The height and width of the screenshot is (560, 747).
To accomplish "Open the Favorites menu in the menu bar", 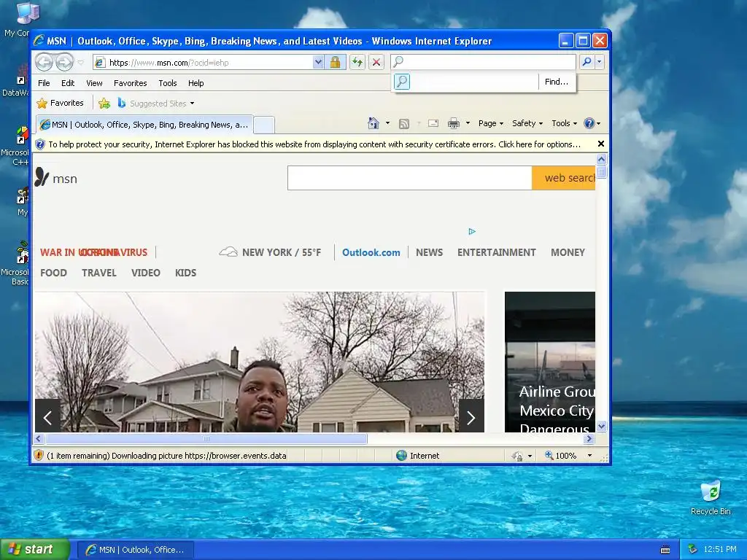I will (130, 83).
